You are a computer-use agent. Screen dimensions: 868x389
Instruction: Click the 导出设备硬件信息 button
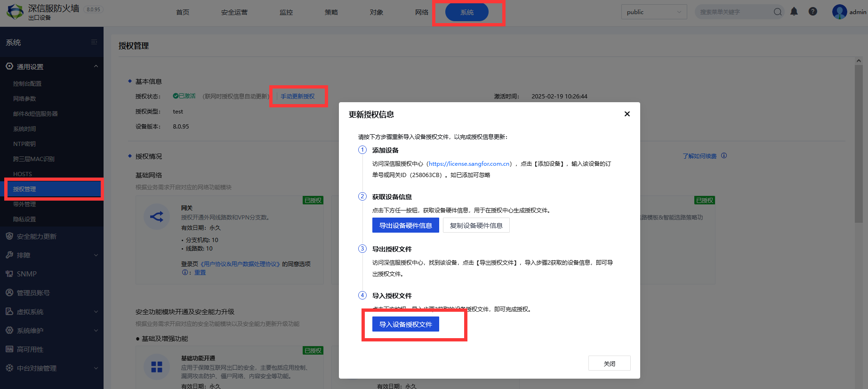point(405,226)
